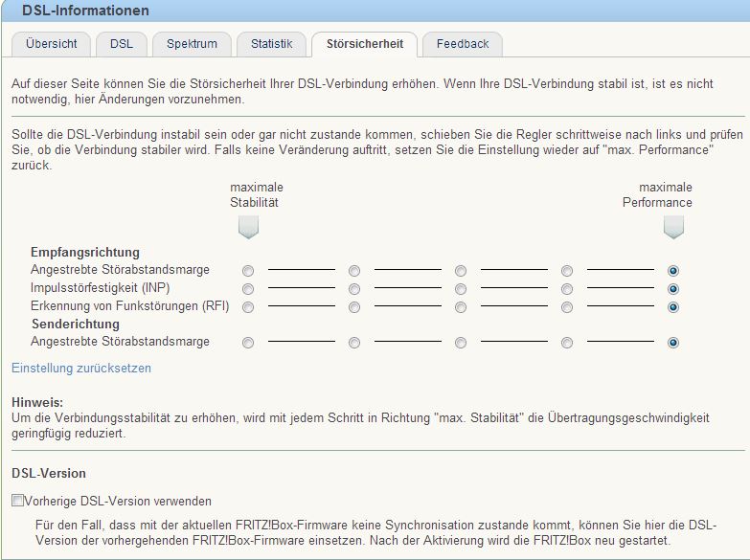
Task: Set Impulsstörfestigkeit (INP) to maximale Stabilität
Action: [x=248, y=289]
